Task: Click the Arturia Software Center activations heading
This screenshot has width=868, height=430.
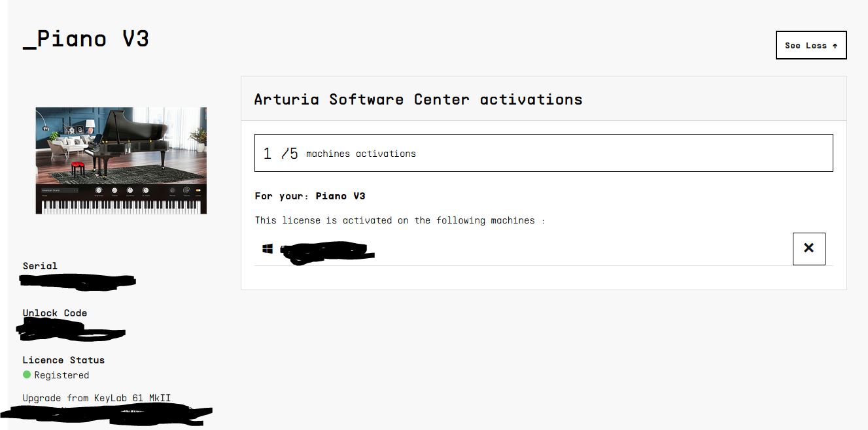Action: [x=418, y=99]
